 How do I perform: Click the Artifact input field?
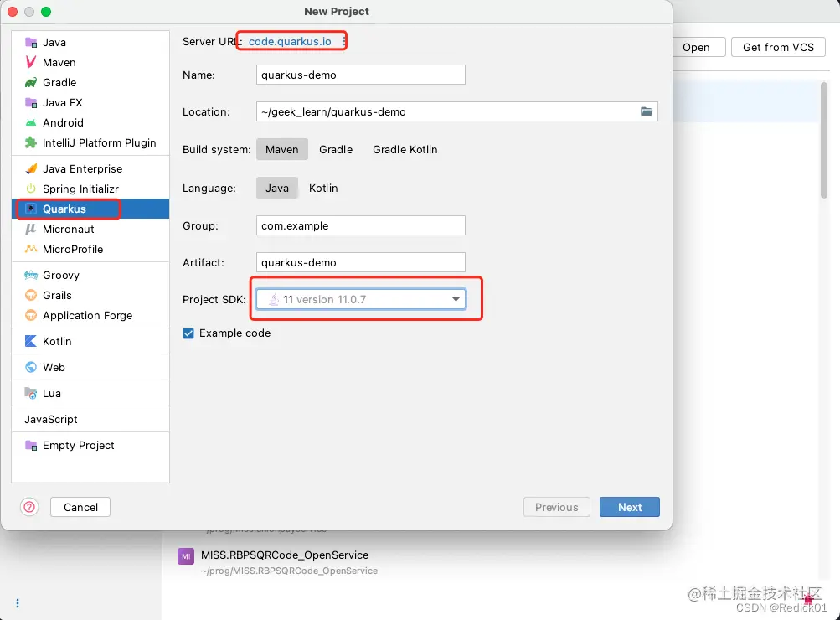tap(361, 262)
